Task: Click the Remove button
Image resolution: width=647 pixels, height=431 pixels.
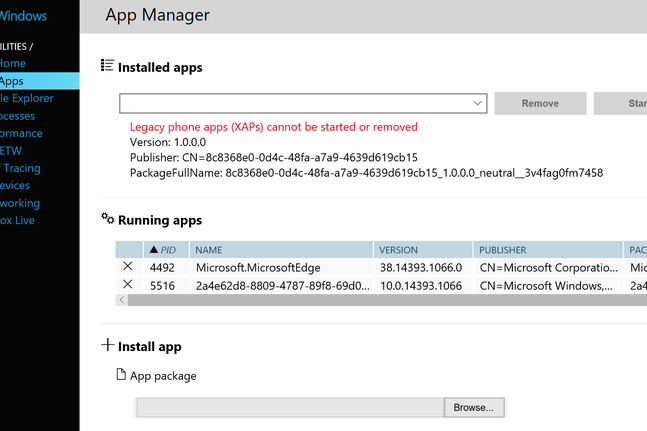Action: 540,103
